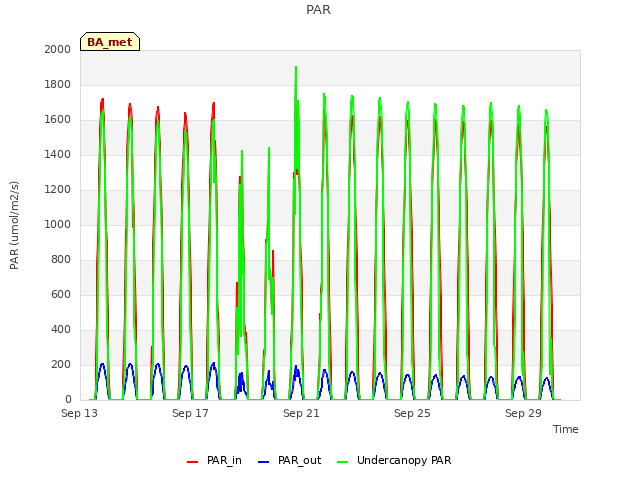
Task: Click the chart title PAR
Action: click(318, 9)
